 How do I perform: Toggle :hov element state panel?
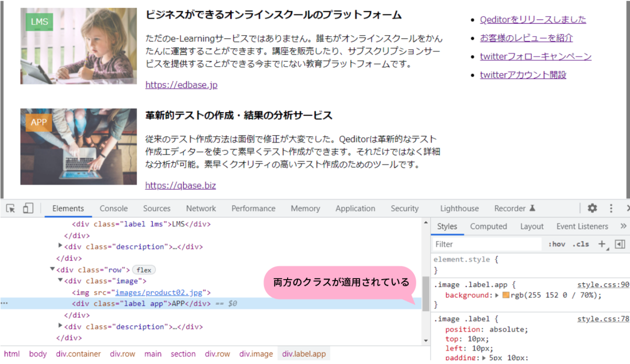(x=556, y=244)
